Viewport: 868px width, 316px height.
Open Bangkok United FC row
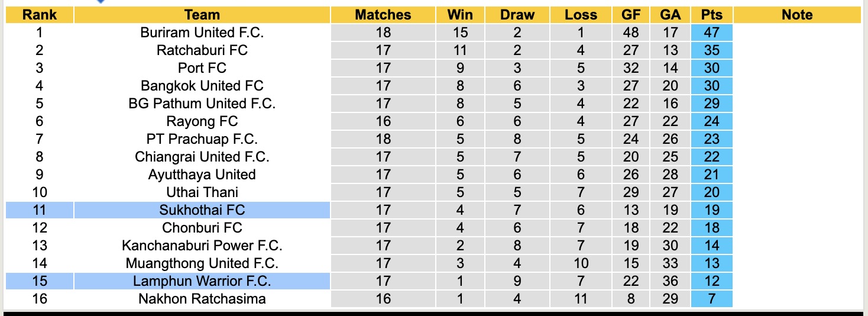tap(202, 86)
